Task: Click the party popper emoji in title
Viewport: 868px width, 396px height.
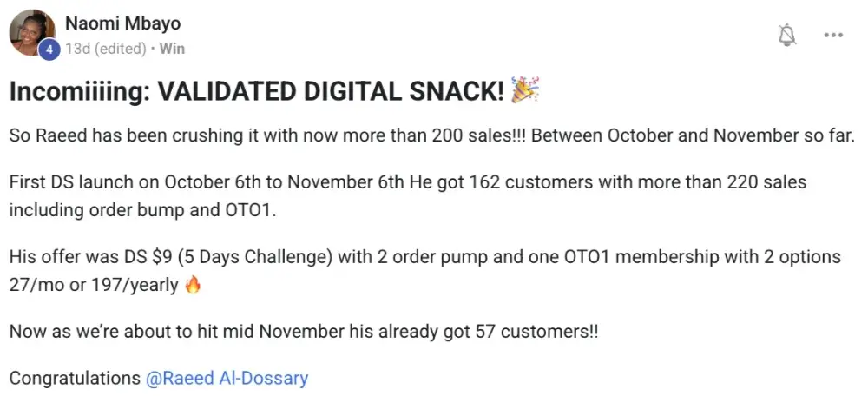Action: (x=524, y=90)
